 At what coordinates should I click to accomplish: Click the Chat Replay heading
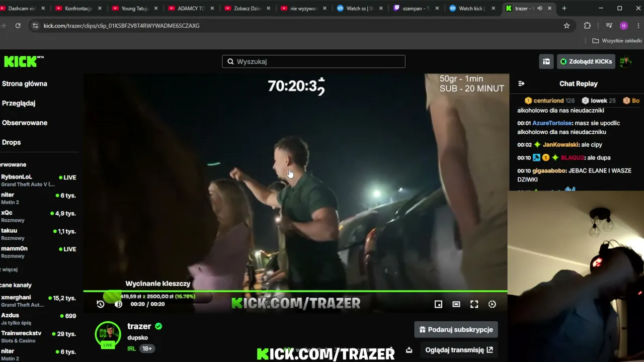[579, 83]
